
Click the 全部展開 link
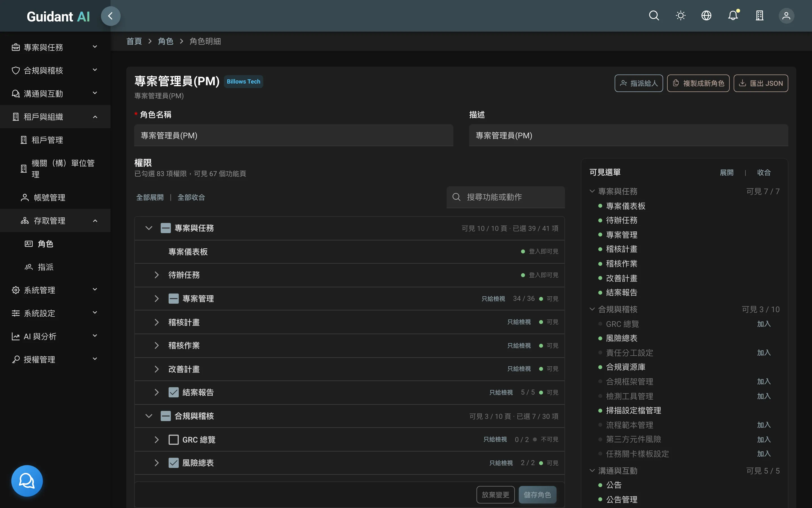(150, 198)
